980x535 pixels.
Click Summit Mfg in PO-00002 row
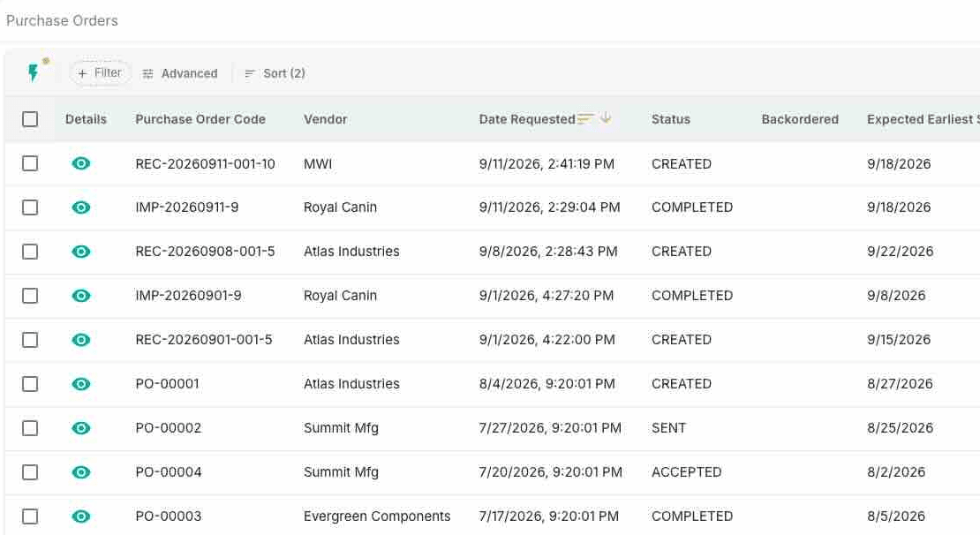[x=342, y=428]
